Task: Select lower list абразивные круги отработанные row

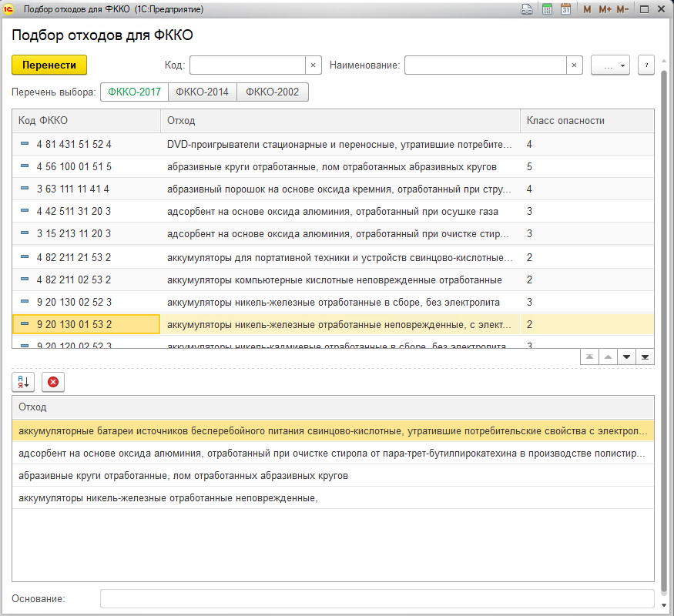Action: pos(333,476)
